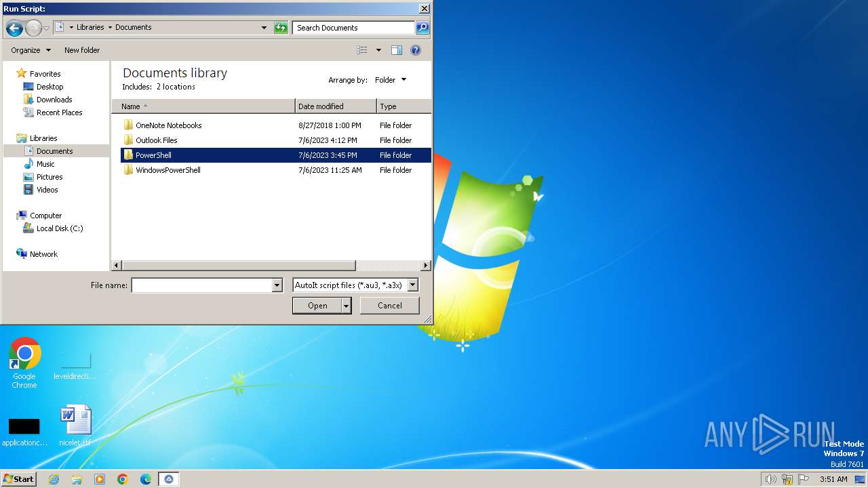This screenshot has width=868, height=488.
Task: Select Computer in the navigation pane
Action: click(x=45, y=216)
